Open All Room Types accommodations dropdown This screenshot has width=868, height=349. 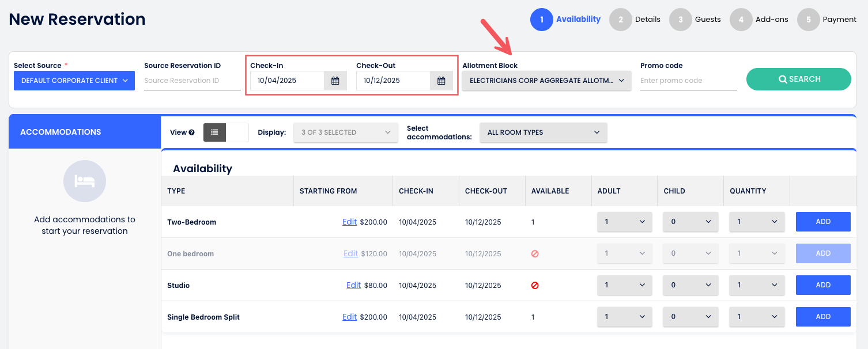pos(543,132)
